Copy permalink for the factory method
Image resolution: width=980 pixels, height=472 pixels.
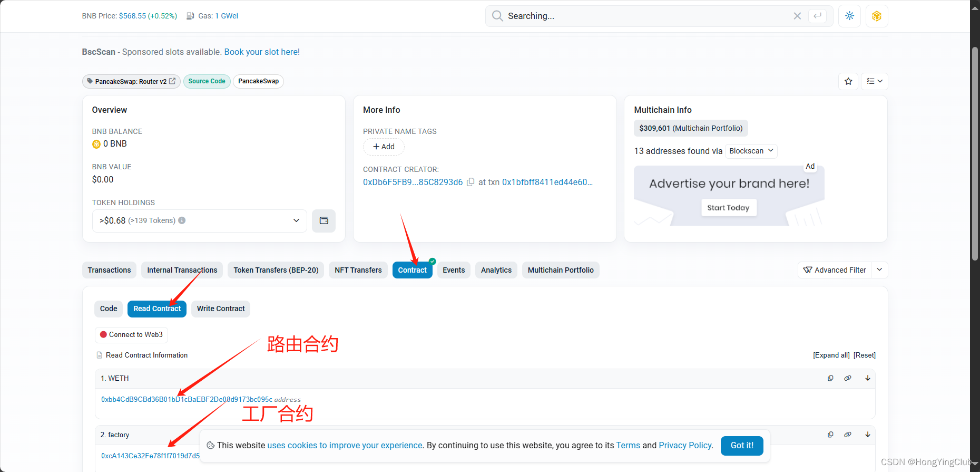pos(848,435)
